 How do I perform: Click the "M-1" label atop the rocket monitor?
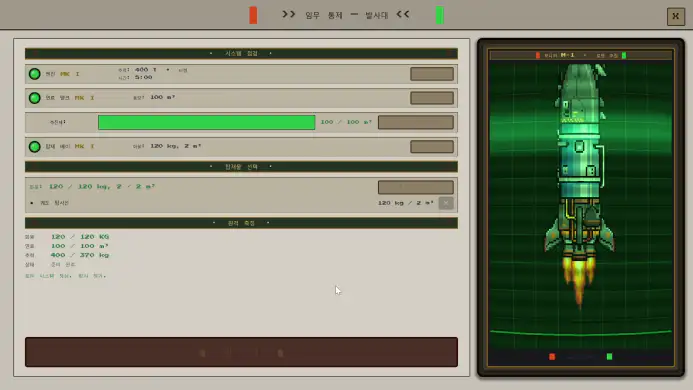(567, 55)
